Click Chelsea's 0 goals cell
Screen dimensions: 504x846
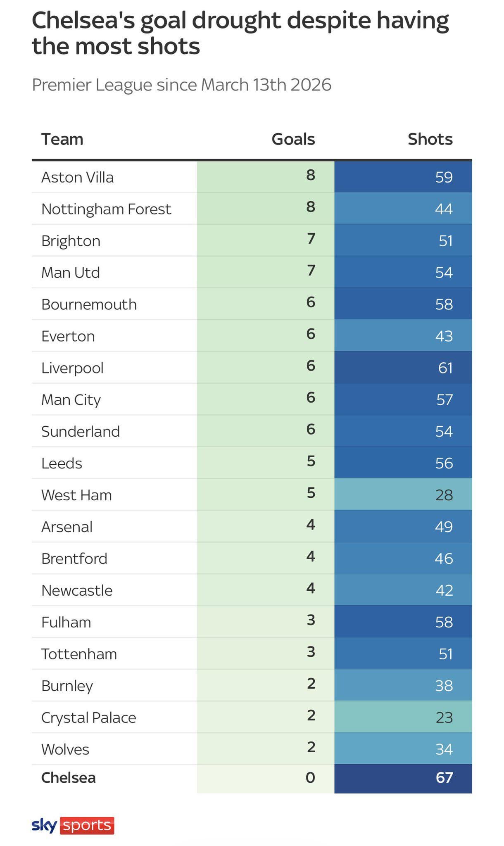click(x=310, y=778)
